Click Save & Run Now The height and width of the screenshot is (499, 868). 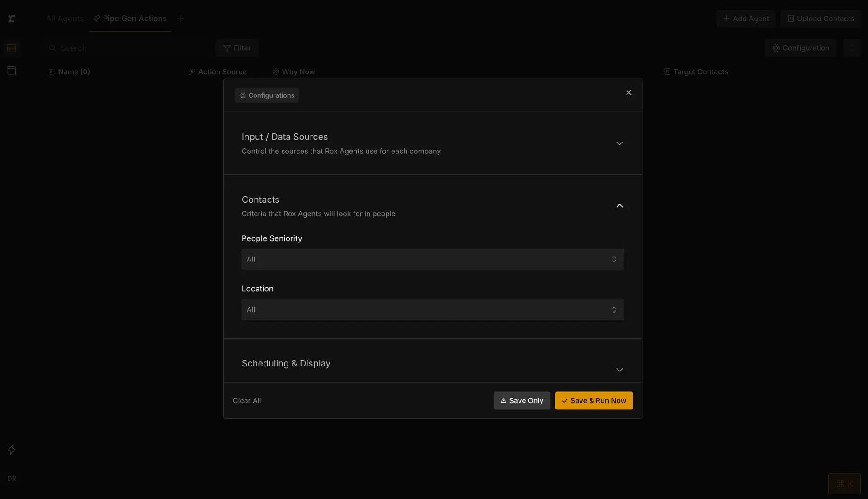point(594,400)
